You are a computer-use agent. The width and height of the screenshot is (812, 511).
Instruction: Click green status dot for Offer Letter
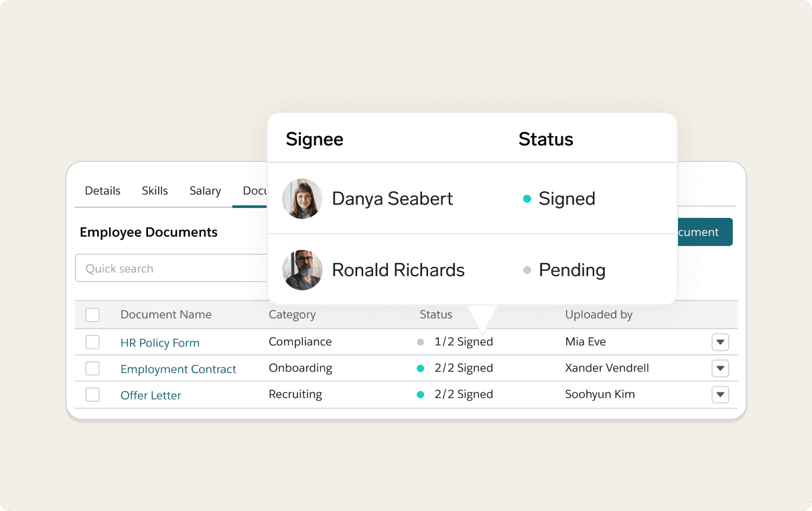(421, 394)
